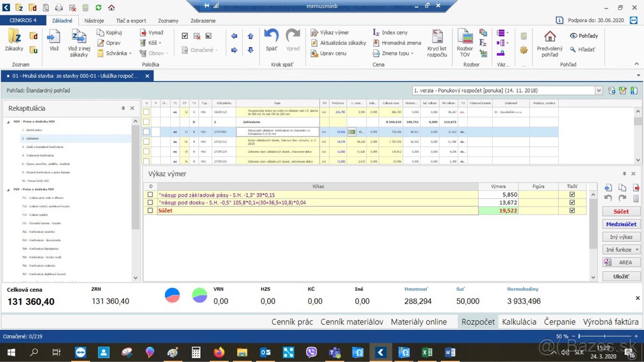Screen dimensions: 644x362
Task: Open the Kalkulácia bottom tab
Action: coord(518,322)
